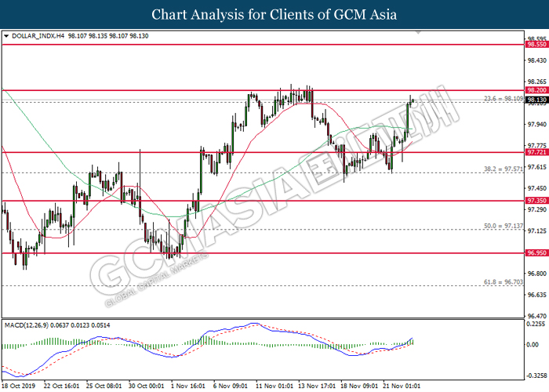549x392 pixels.
Task: Click the 22 Oct 16:01 time label
Action: (x=62, y=386)
